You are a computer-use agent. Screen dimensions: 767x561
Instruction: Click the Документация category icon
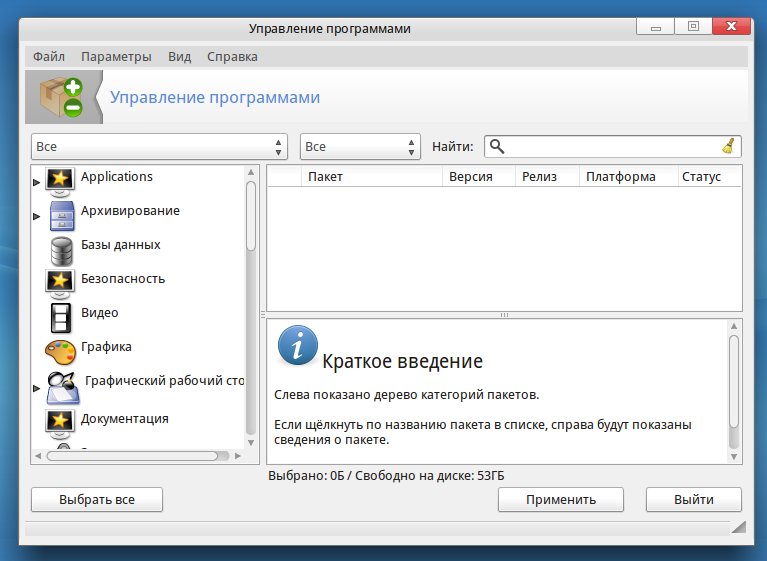coord(60,423)
